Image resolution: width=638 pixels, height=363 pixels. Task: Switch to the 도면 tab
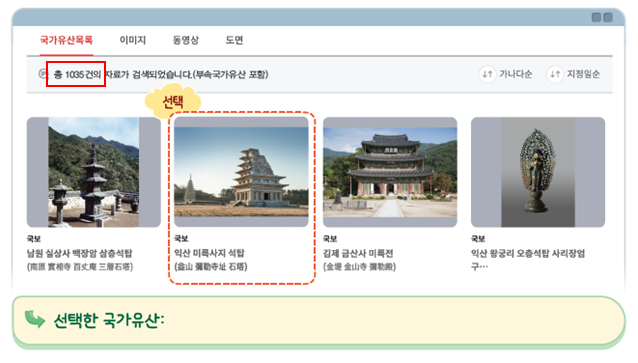click(234, 40)
